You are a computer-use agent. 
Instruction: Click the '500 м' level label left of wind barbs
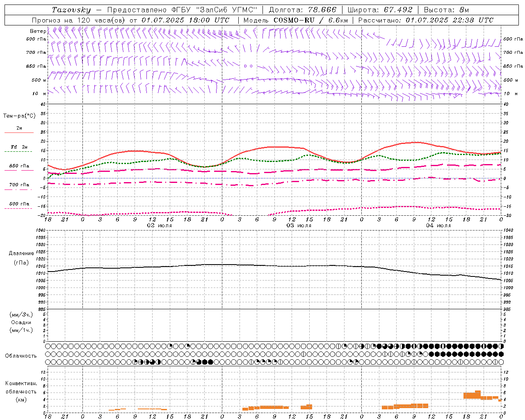(39, 80)
